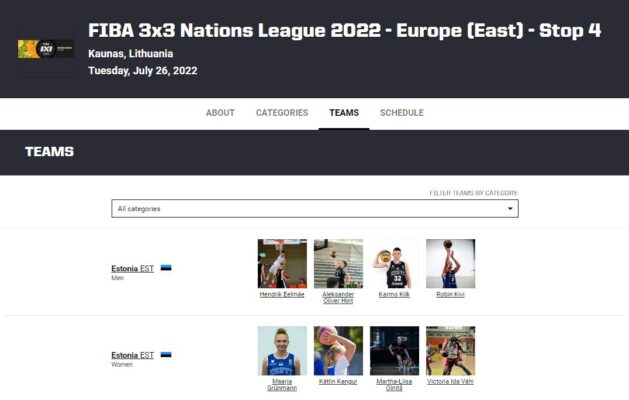This screenshot has height=400, width=629.
Task: Open the Estonia EST Men team link
Action: (x=132, y=268)
